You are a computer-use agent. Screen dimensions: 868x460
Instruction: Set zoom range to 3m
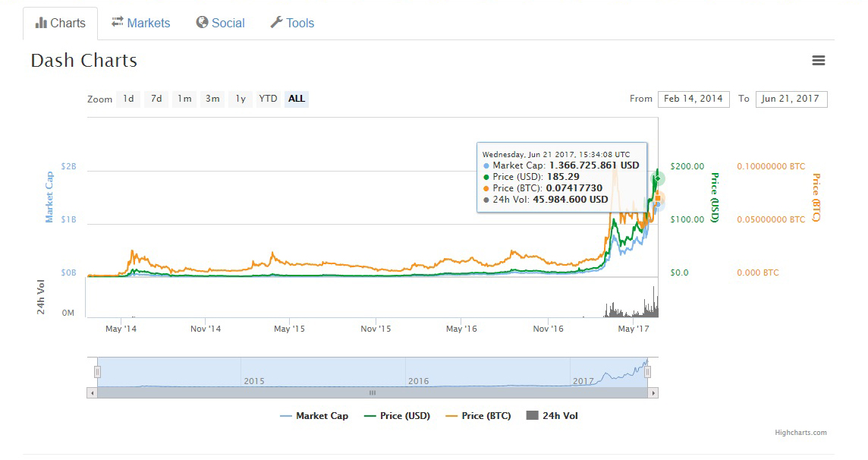tap(212, 99)
